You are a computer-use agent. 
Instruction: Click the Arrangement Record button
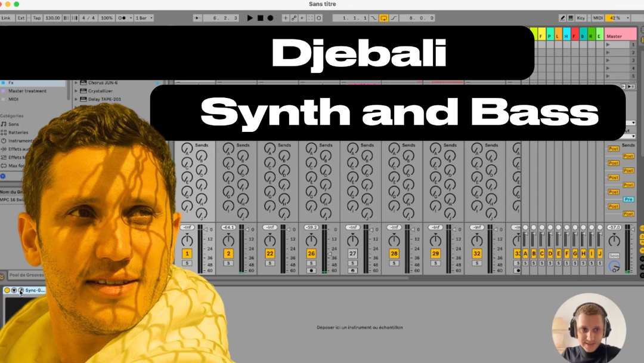pyautogui.click(x=270, y=18)
